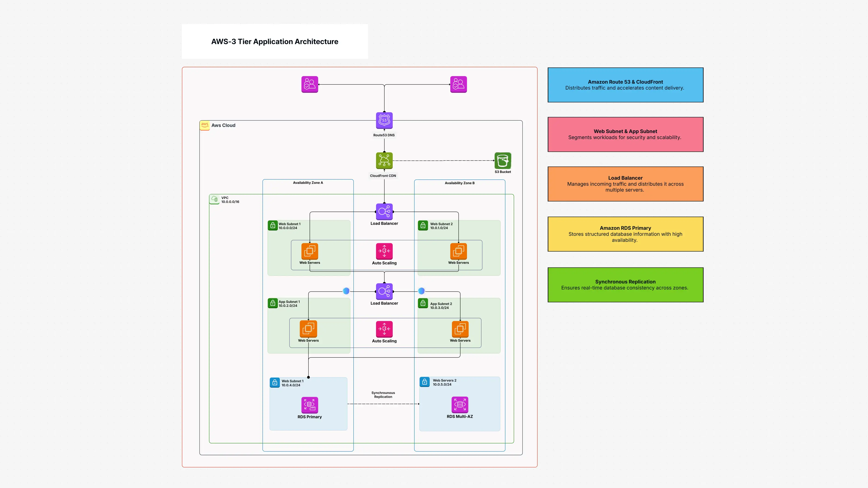
Task: Click Web Servers icon in Web Subnet 2
Action: (458, 251)
